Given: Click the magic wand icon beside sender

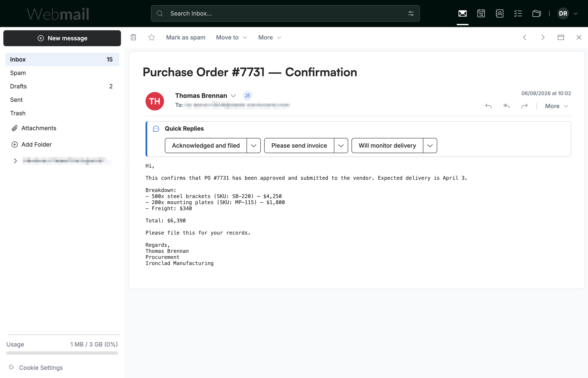Looking at the screenshot, I should (x=247, y=96).
